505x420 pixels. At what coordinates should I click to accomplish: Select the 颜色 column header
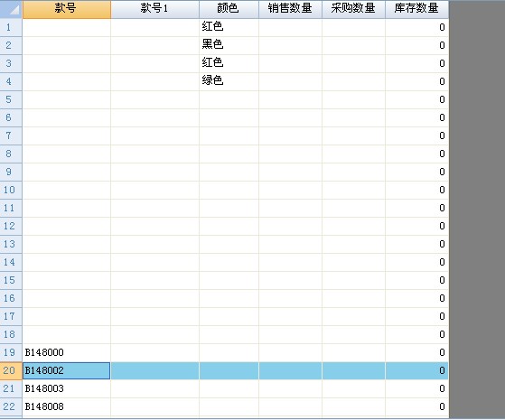229,9
